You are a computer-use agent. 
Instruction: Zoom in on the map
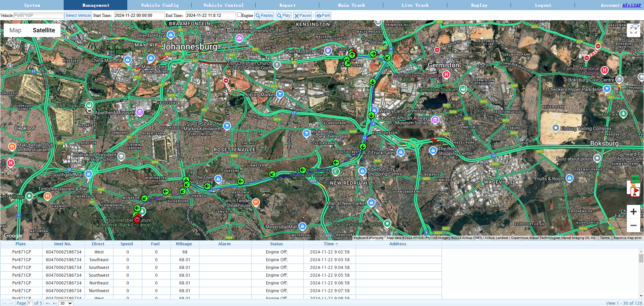[x=633, y=212]
